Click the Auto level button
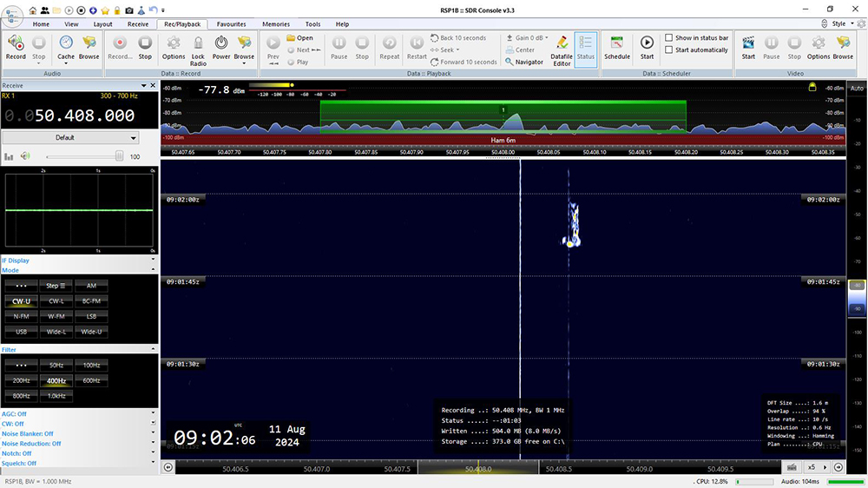Viewport: 868px width, 488px height. tap(857, 88)
